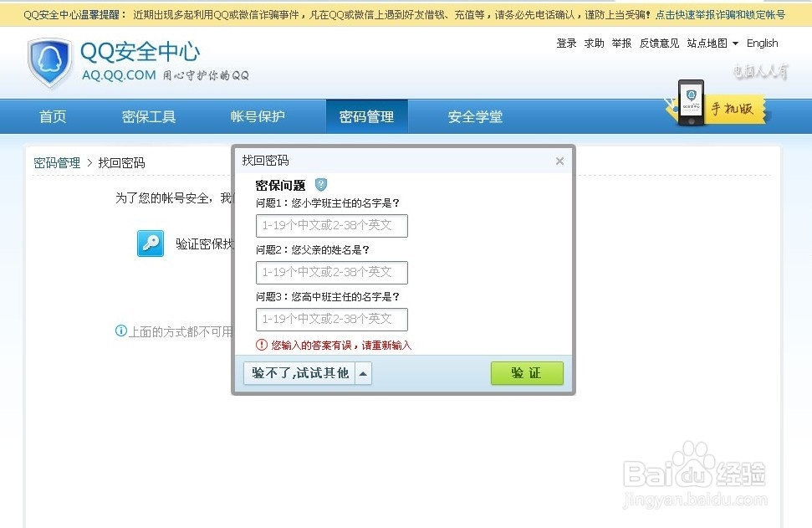Click question 1 answer input field

point(331,225)
